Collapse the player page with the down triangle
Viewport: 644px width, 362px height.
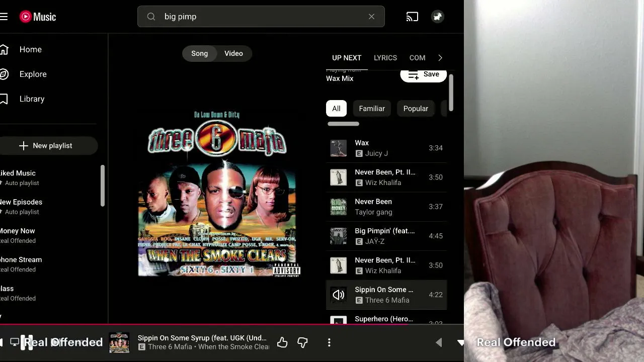(x=460, y=343)
